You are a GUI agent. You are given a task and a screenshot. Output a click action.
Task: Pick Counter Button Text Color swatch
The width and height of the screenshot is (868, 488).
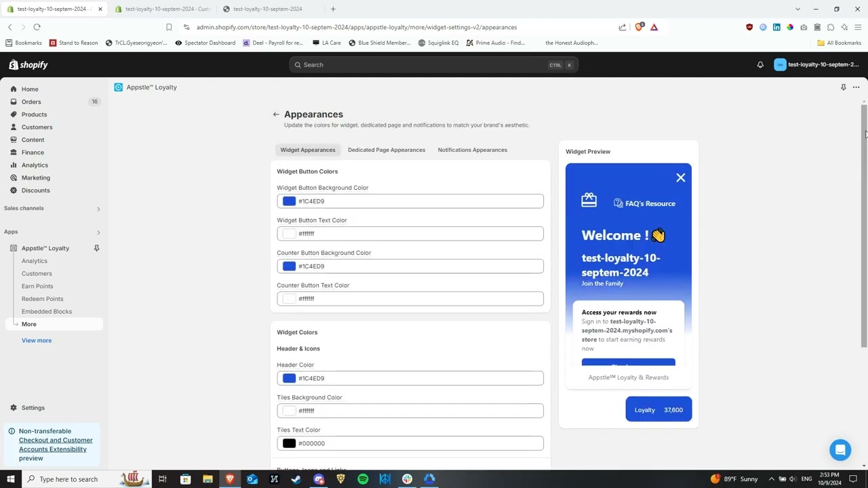coord(290,299)
